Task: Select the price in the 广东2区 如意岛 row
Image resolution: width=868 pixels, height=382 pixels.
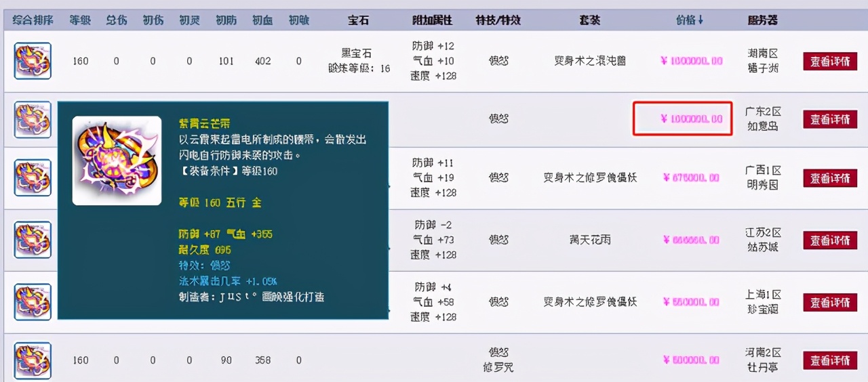Action: pyautogui.click(x=691, y=119)
